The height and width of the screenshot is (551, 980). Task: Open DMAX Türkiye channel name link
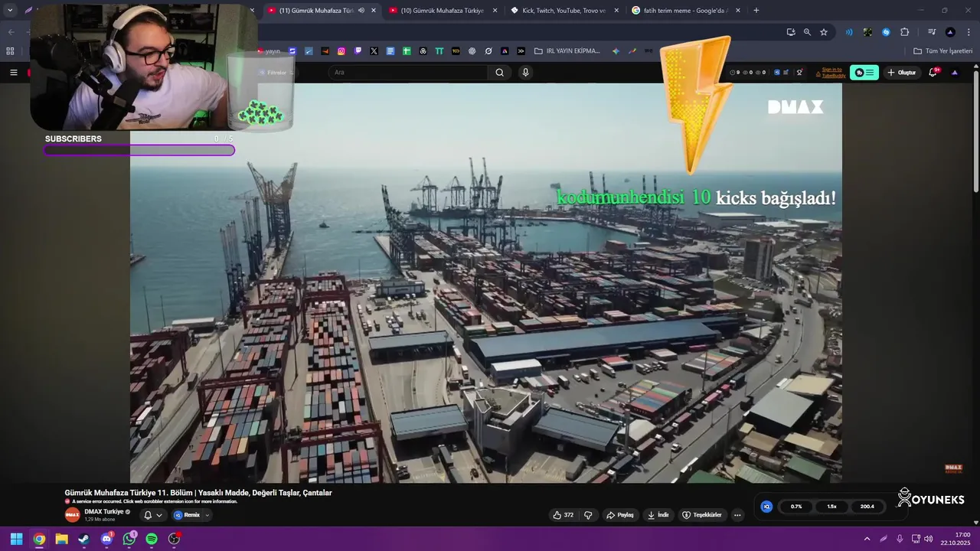(104, 511)
